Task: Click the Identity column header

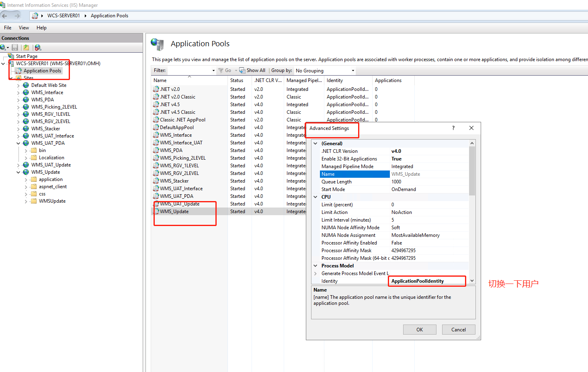Action: pos(348,80)
